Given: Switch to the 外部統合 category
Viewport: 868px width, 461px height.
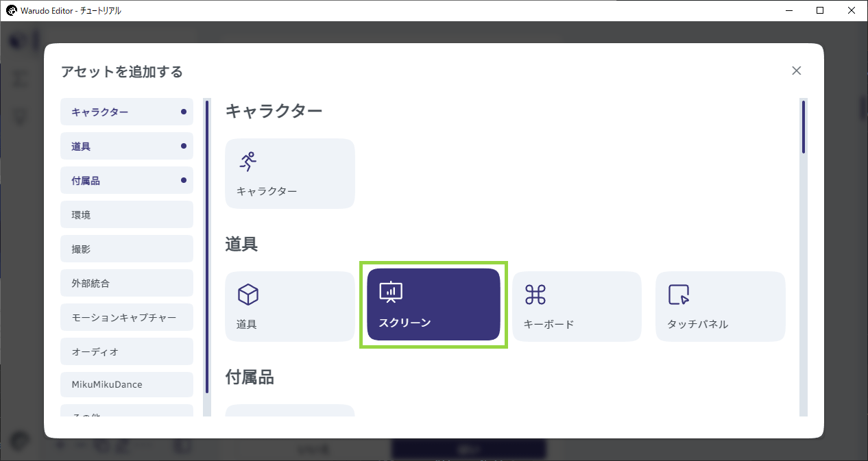Looking at the screenshot, I should pyautogui.click(x=127, y=283).
